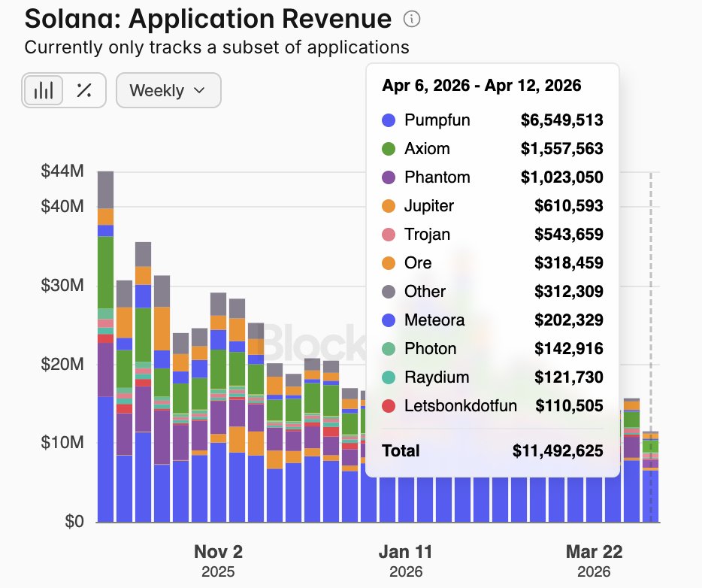Click the gray Other legend dot
This screenshot has width=702, height=588.
389,292
